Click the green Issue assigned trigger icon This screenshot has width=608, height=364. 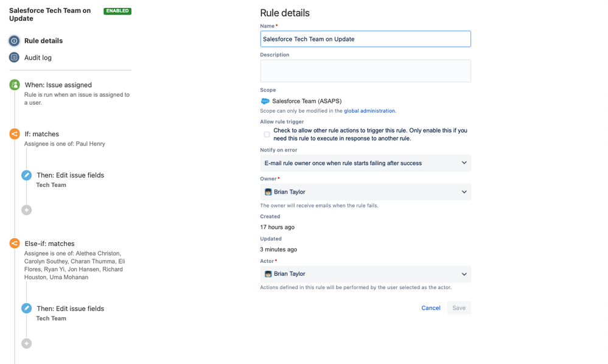[15, 85]
